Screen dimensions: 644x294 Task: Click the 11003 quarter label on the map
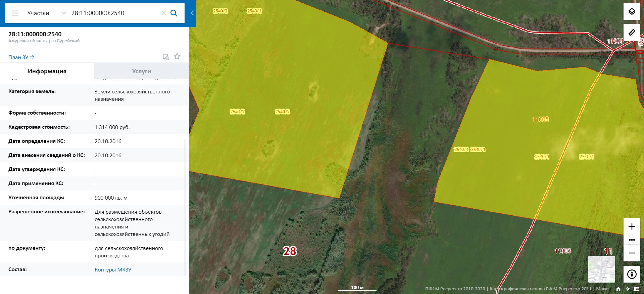tap(615, 41)
